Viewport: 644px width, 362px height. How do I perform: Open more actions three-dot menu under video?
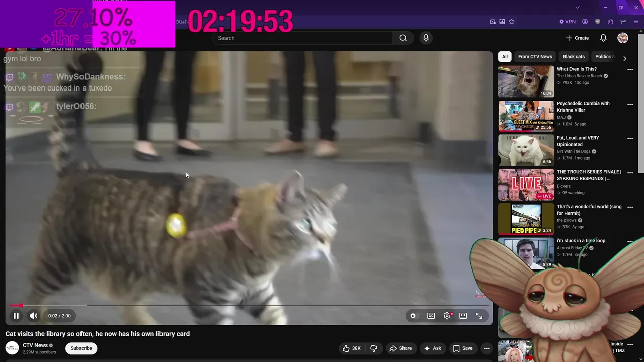click(487, 348)
